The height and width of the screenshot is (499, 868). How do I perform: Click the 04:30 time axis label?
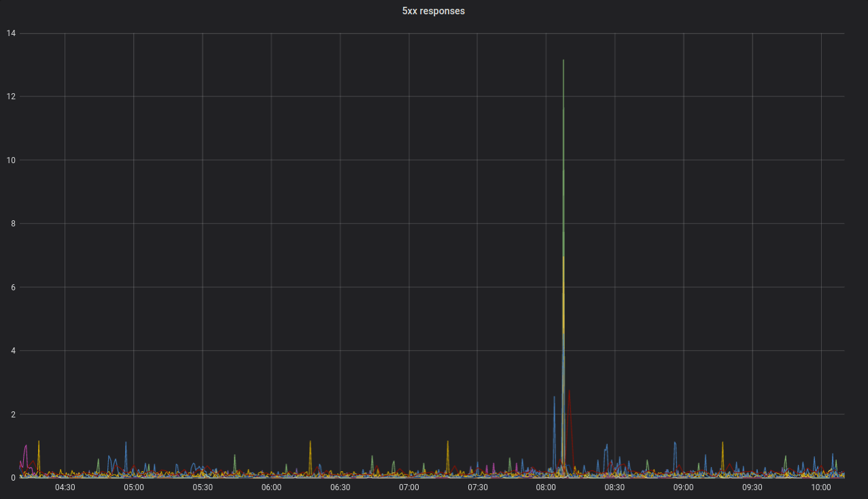click(x=65, y=487)
